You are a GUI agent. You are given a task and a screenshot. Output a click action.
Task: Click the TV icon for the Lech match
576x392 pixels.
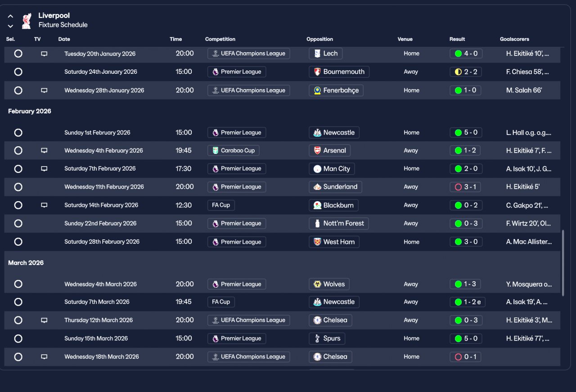44,54
